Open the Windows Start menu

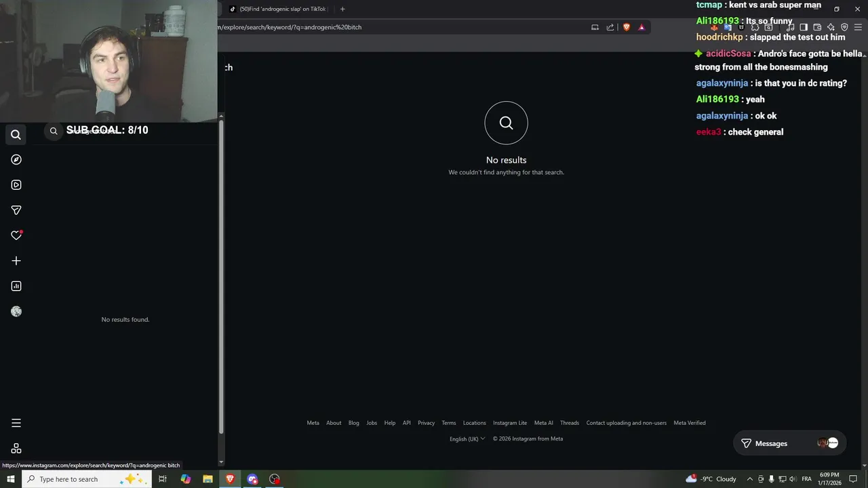[x=10, y=479]
